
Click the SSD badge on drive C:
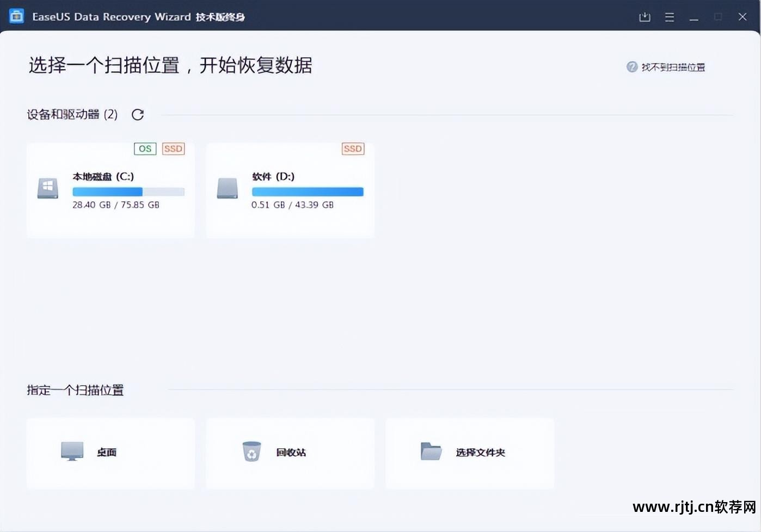[174, 149]
